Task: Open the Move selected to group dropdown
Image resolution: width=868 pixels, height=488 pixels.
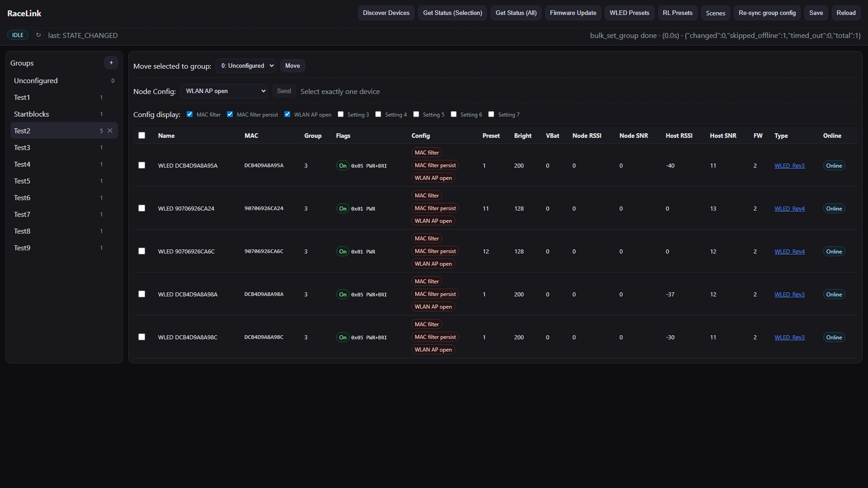Action: (246, 66)
